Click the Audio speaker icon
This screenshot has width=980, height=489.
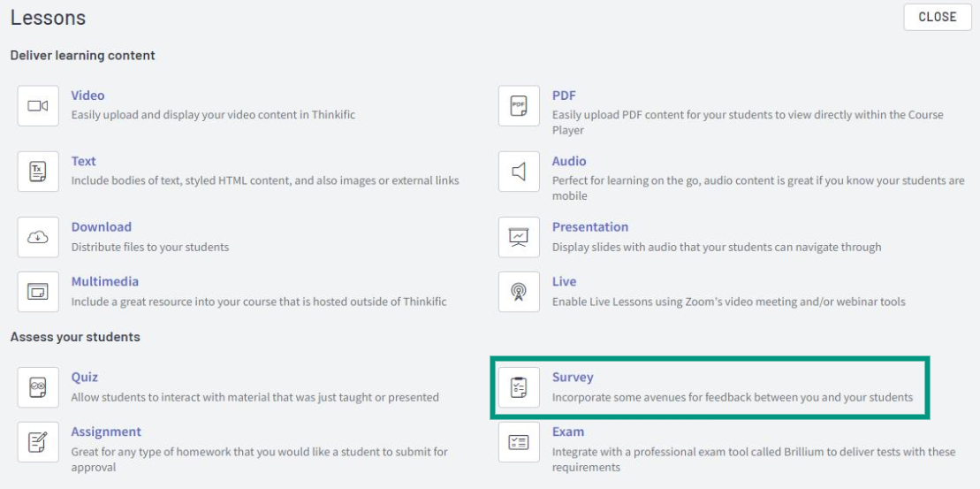[519, 172]
